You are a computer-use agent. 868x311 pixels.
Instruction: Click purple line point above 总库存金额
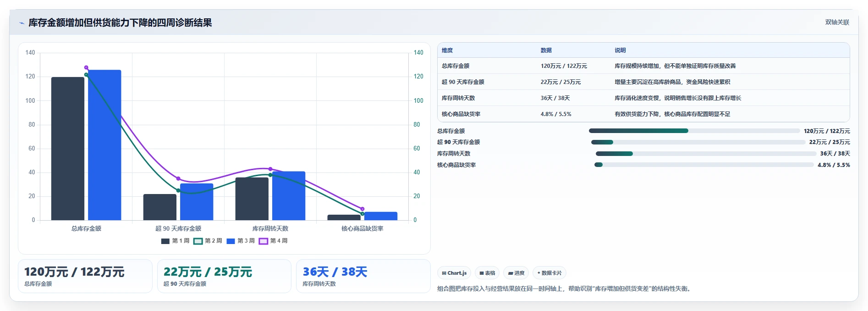point(86,68)
